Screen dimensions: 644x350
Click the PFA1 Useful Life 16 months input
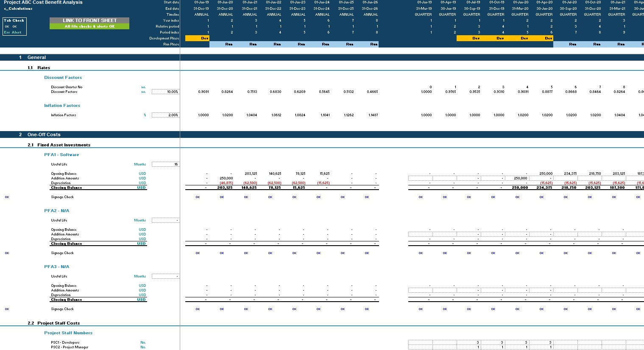tap(166, 164)
